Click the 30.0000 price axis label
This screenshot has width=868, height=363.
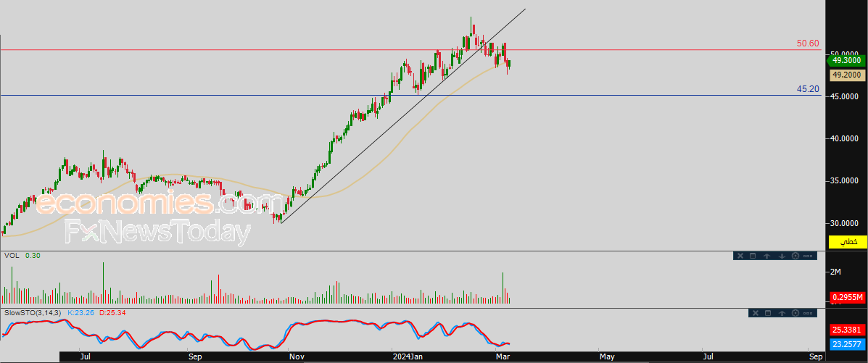[846, 223]
